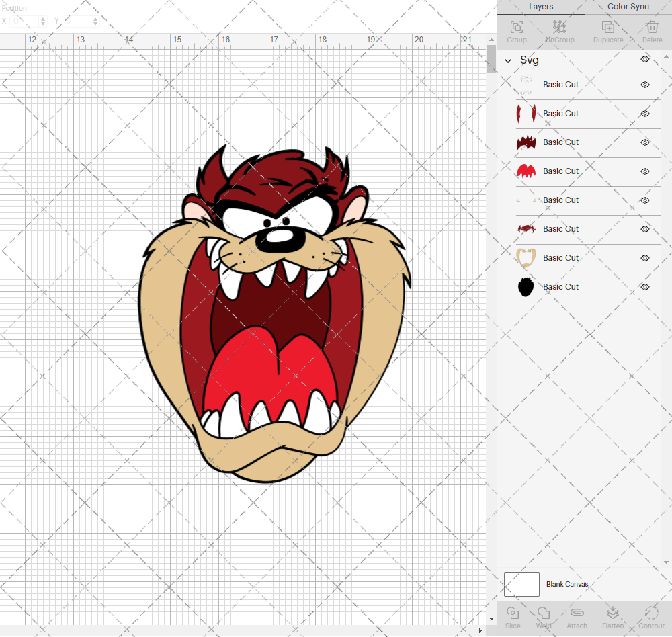Click the Blank Canvas white color swatch

521,585
